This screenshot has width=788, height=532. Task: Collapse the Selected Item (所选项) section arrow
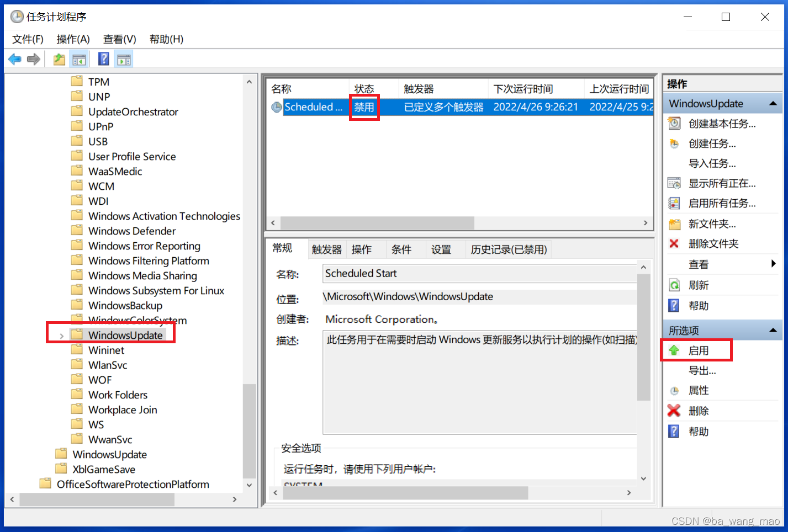pyautogui.click(x=773, y=331)
